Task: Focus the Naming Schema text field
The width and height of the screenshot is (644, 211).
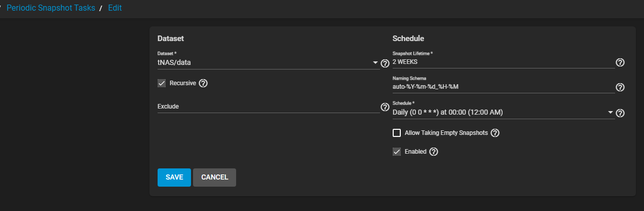Action: 502,87
